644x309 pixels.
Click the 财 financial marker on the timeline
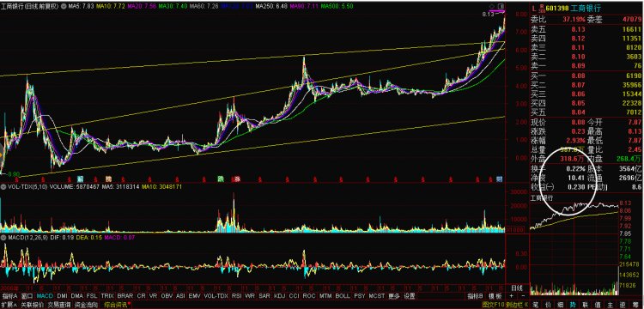pyautogui.click(x=499, y=179)
